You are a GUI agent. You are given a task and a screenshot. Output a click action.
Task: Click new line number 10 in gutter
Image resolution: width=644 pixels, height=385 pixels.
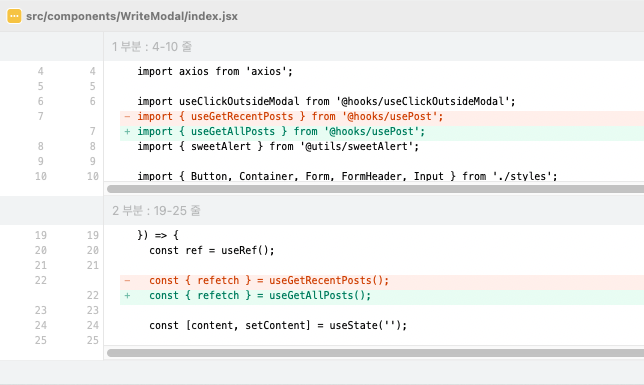coord(92,176)
